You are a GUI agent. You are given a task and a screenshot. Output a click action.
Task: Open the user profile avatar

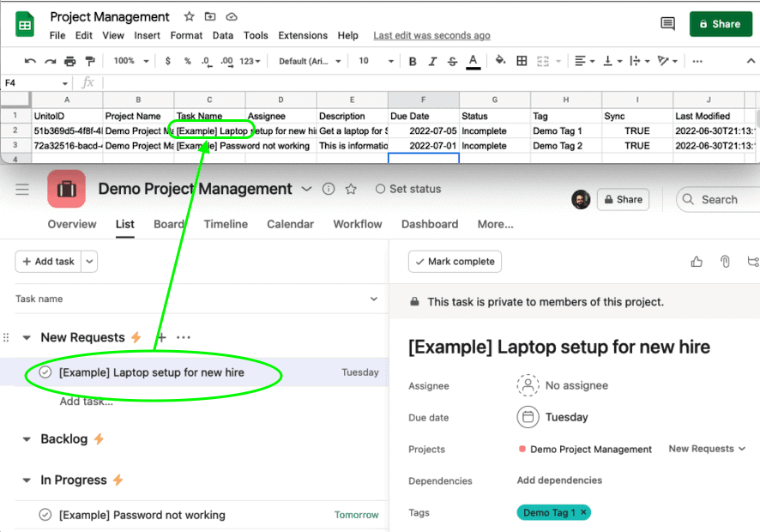[x=581, y=199]
